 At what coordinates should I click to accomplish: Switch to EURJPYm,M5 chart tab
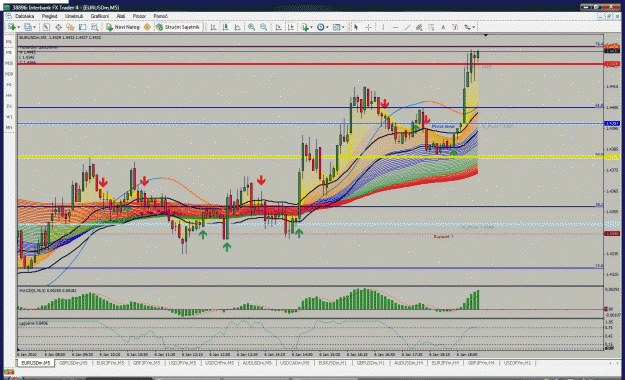coord(110,363)
